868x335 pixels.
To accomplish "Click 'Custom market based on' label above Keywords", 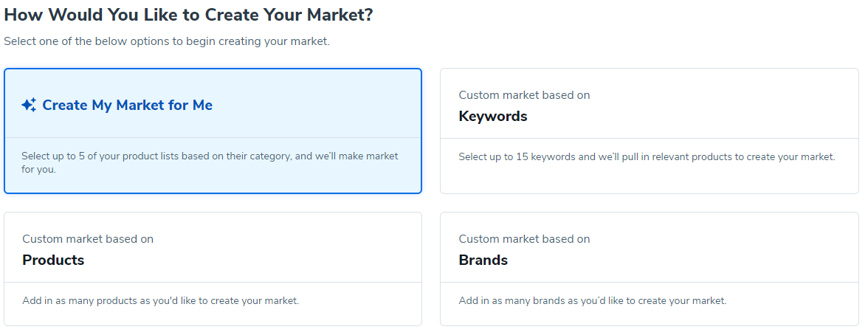I will tap(524, 95).
